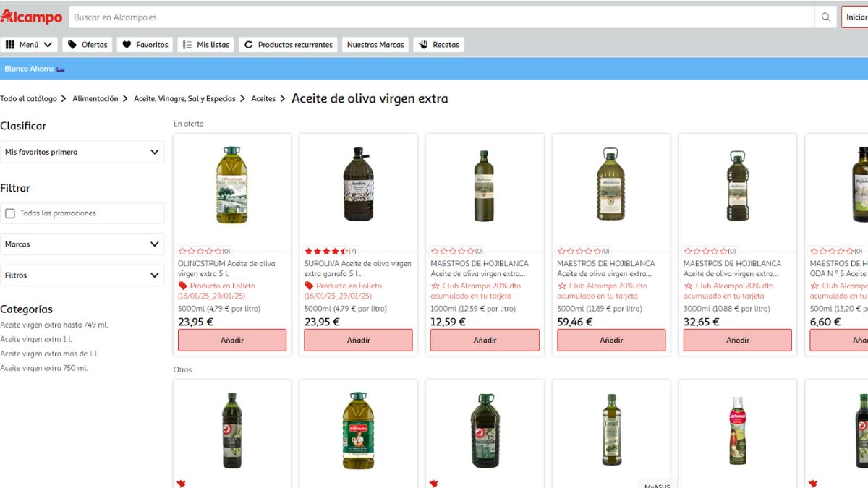Screen dimensions: 868x488
Task: Select category Aceite virgen extra 1 L
Action: coord(36,340)
